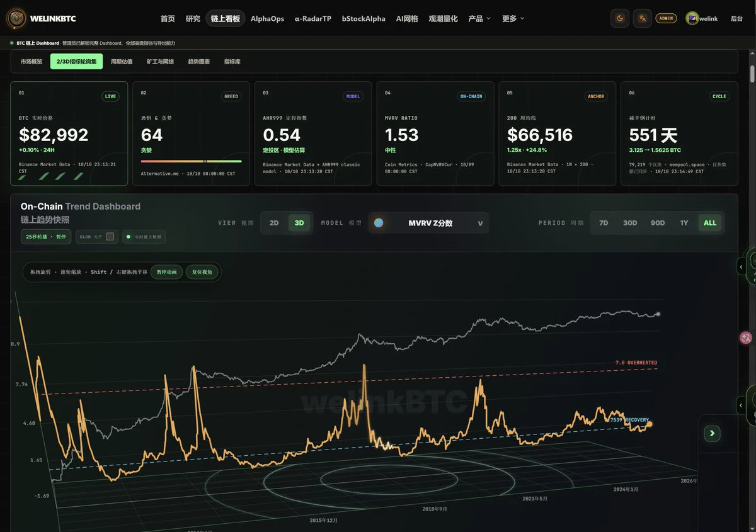This screenshot has width=756, height=532.
Task: Set period to 1Y
Action: (x=684, y=223)
